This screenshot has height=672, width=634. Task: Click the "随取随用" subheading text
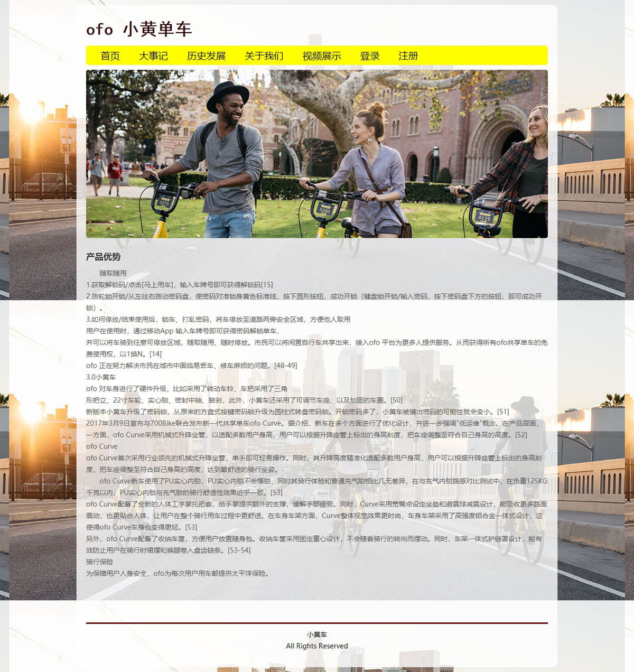click(x=113, y=273)
